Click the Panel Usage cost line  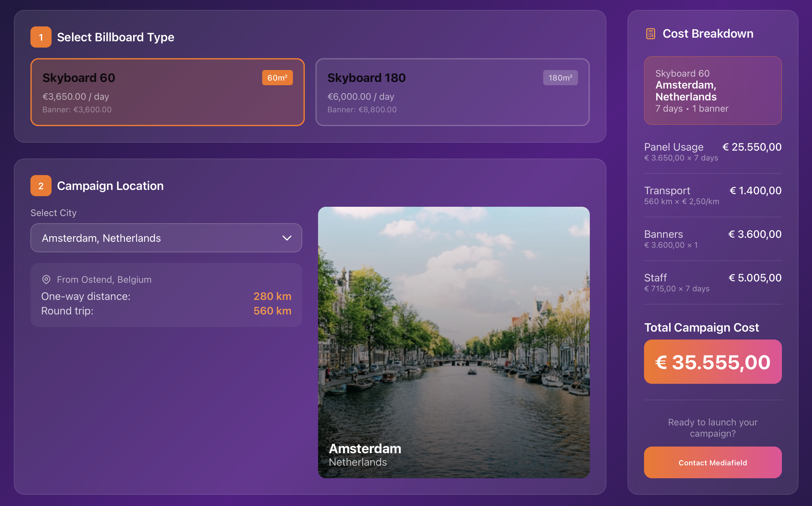tap(712, 152)
